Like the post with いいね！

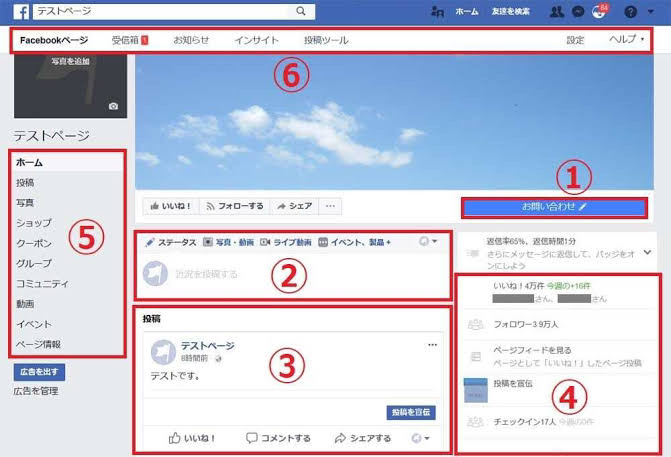(192, 438)
